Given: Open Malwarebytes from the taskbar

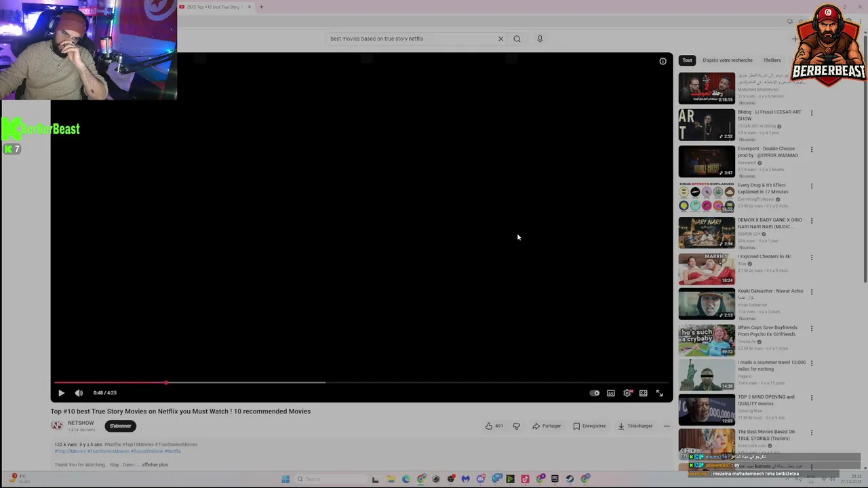Looking at the screenshot, I should (465, 479).
